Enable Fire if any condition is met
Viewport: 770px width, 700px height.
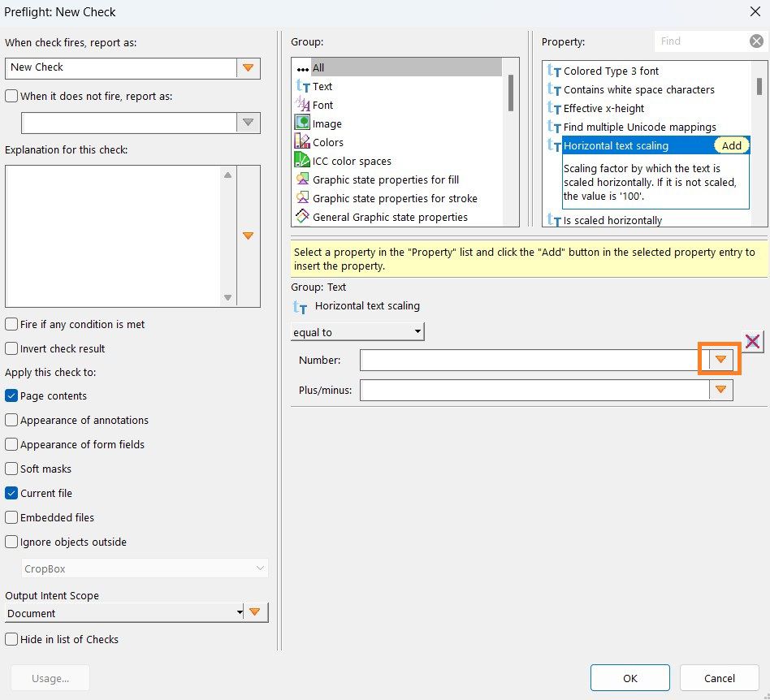coord(11,324)
